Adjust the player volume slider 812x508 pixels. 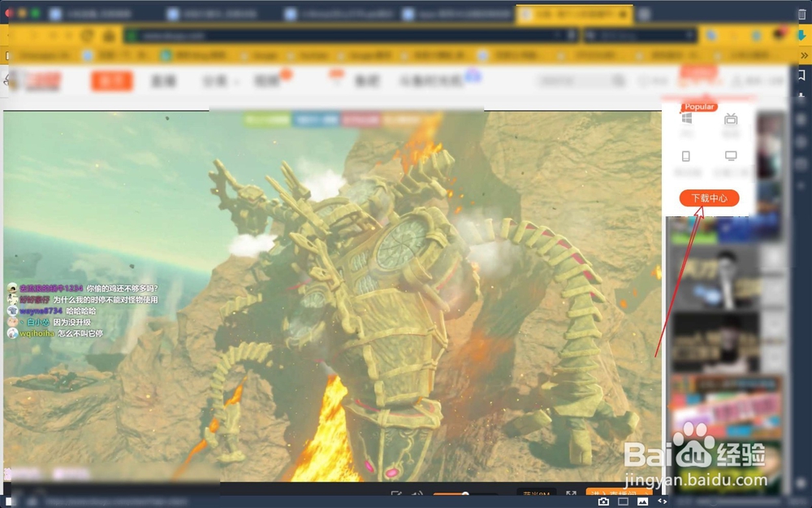pyautogui.click(x=464, y=494)
